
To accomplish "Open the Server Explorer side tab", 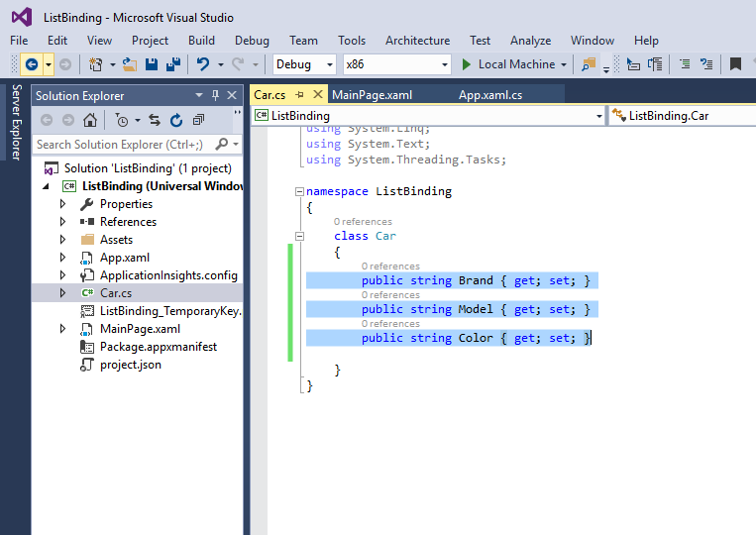I will 16,123.
